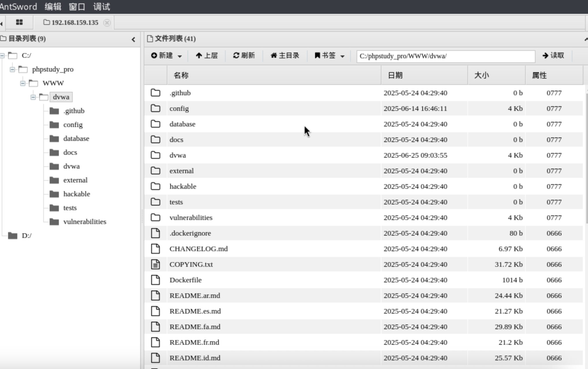Open the 书签 bookmarks dropdown
Viewport: 588px width, 369px height.
coord(329,55)
